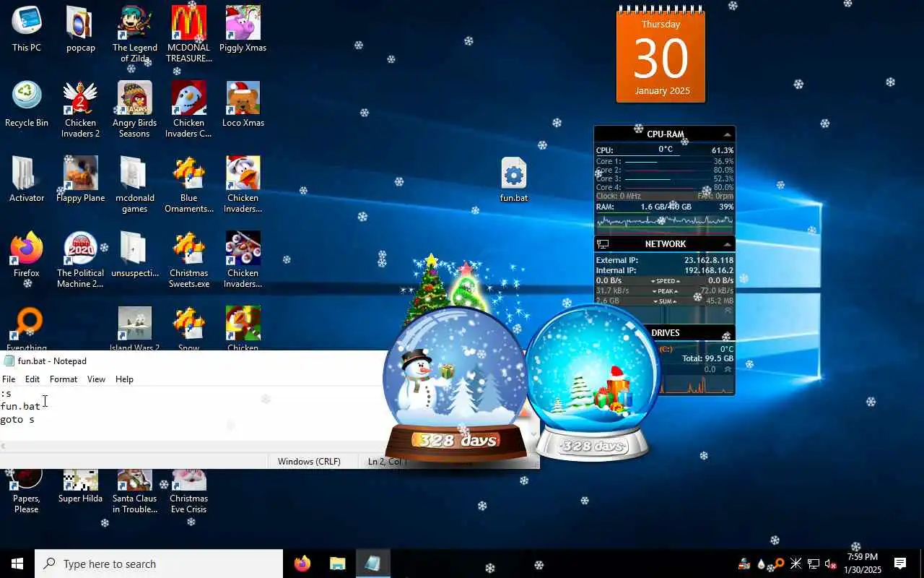Select the Chicken Invaders C... snowman icon
This screenshot has width=924, height=578.
(188, 109)
